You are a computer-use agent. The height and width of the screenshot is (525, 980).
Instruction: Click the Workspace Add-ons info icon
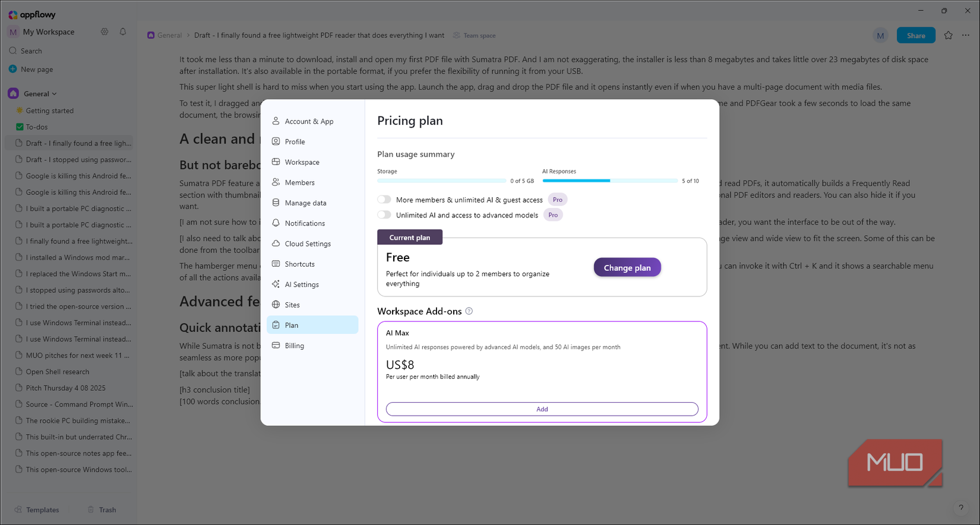[469, 311]
